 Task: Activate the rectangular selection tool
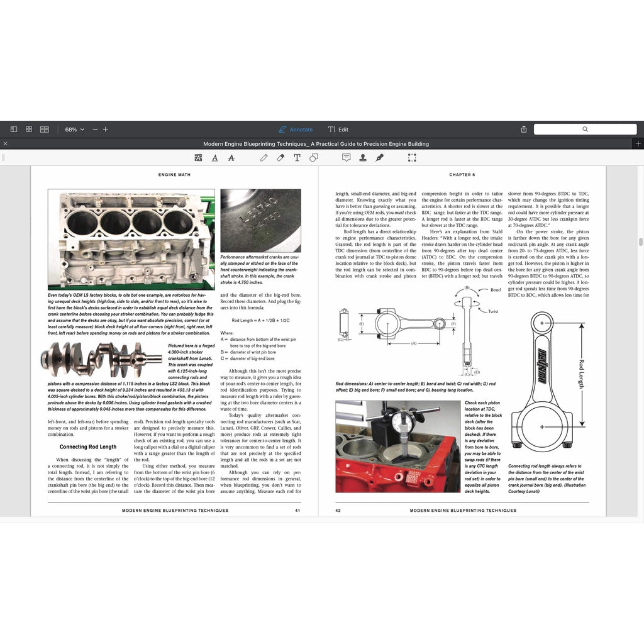(x=412, y=158)
